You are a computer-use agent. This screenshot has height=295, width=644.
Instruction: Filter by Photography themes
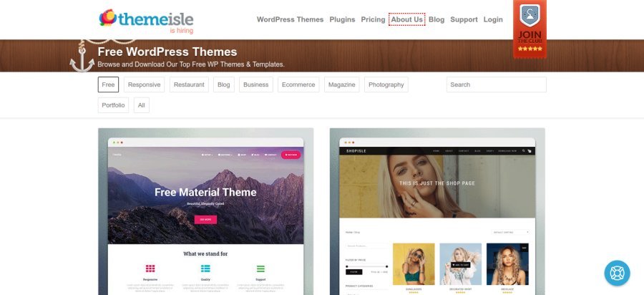386,84
